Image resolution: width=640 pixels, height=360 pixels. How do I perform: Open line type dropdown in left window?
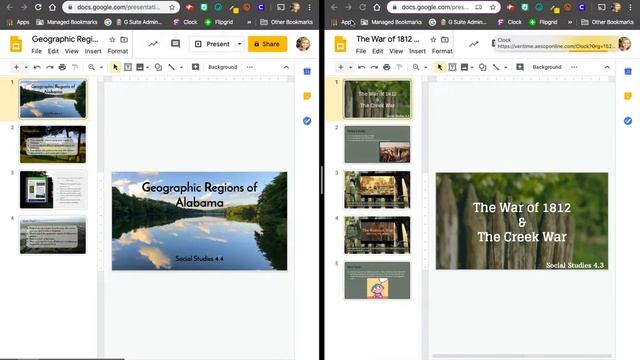pos(181,67)
